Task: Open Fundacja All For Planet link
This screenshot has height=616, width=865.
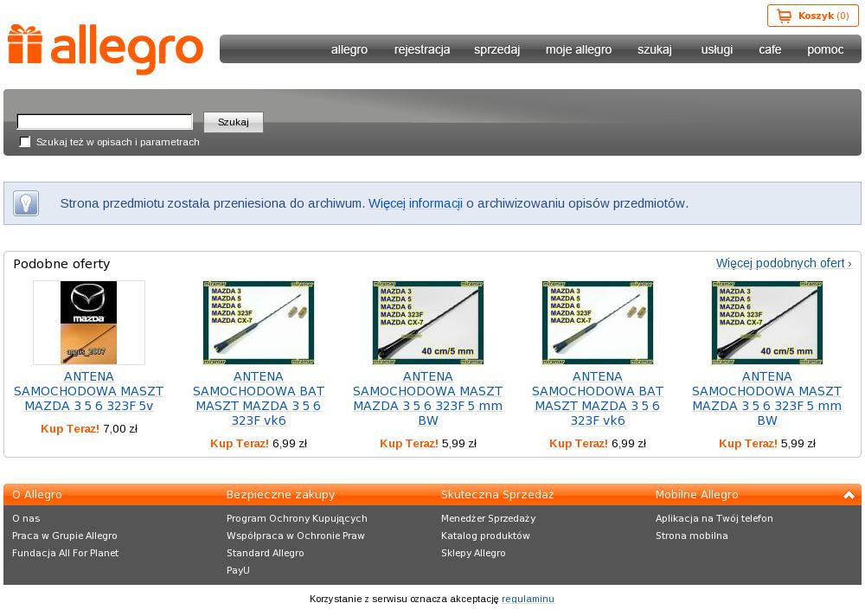Action: click(65, 553)
